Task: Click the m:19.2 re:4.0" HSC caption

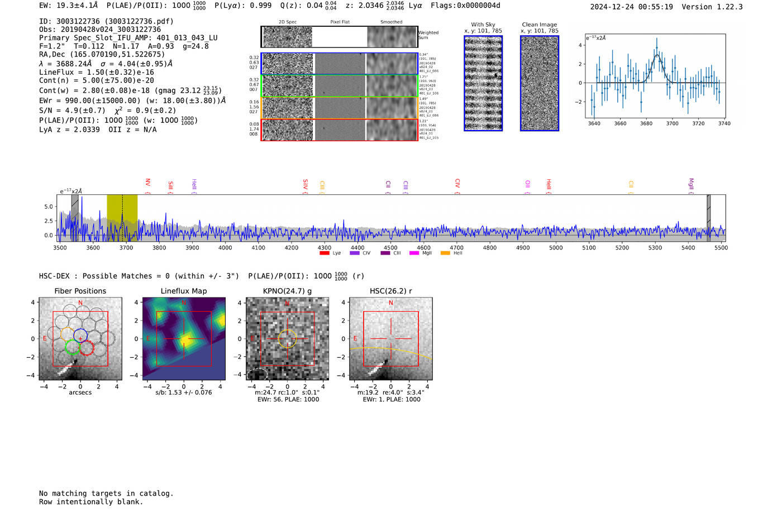Action: point(390,392)
